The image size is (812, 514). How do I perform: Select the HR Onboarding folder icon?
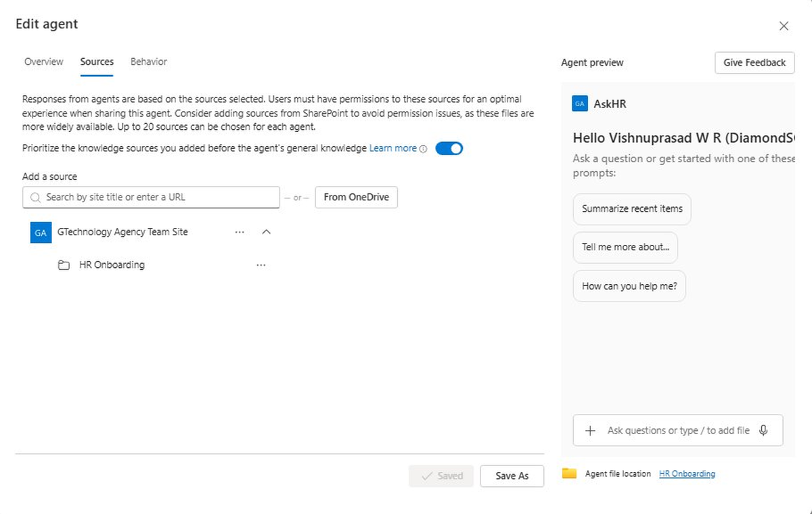pos(64,264)
